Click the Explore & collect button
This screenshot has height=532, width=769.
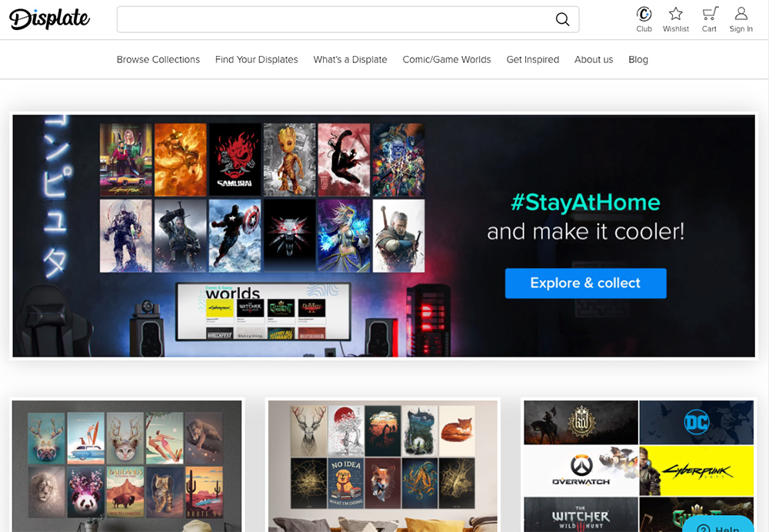click(585, 283)
